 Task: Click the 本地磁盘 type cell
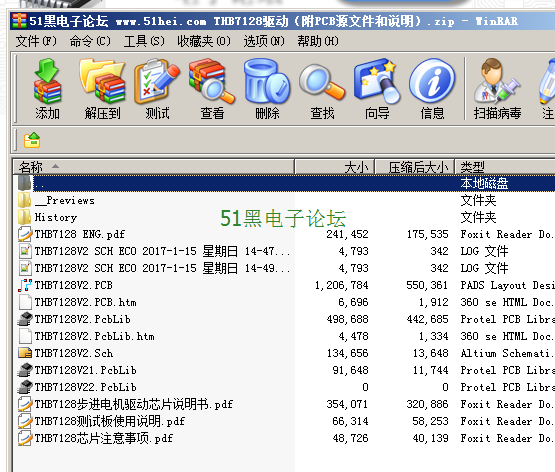(x=484, y=183)
